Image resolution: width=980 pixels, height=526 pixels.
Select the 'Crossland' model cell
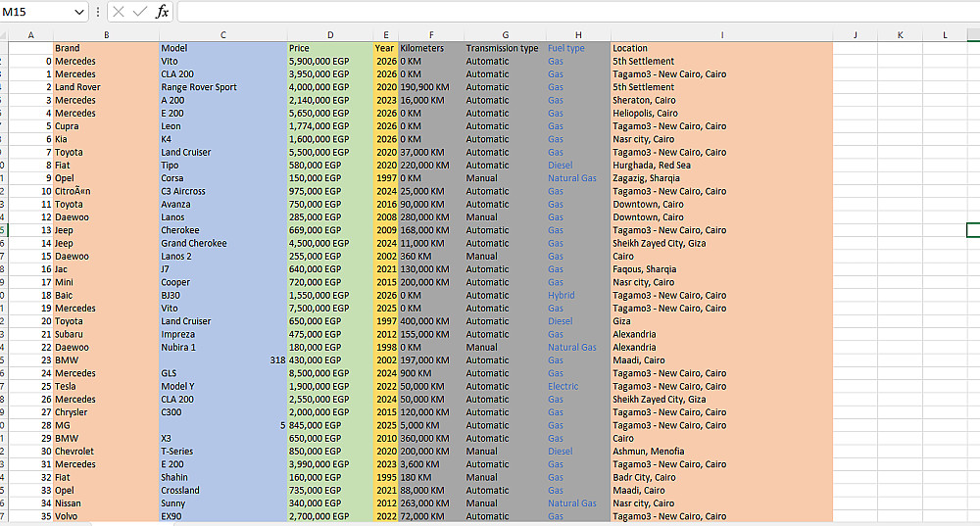(x=223, y=491)
